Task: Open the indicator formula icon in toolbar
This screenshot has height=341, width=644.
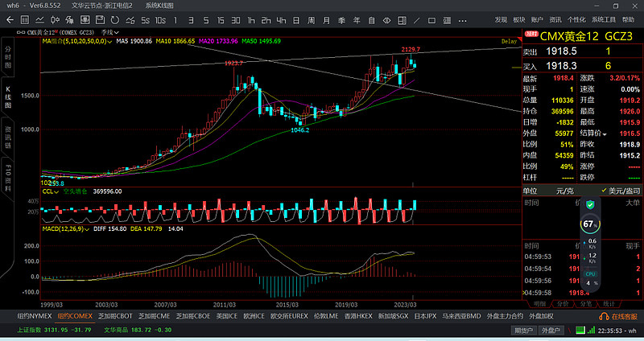Action: 69,19
